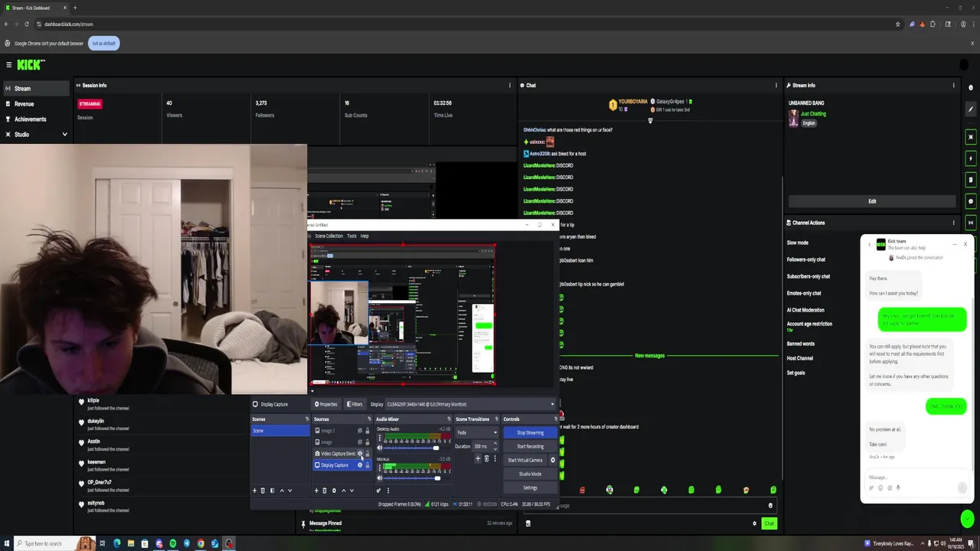Image resolution: width=980 pixels, height=551 pixels.
Task: Bookmark this page with star icon
Action: coord(898,24)
